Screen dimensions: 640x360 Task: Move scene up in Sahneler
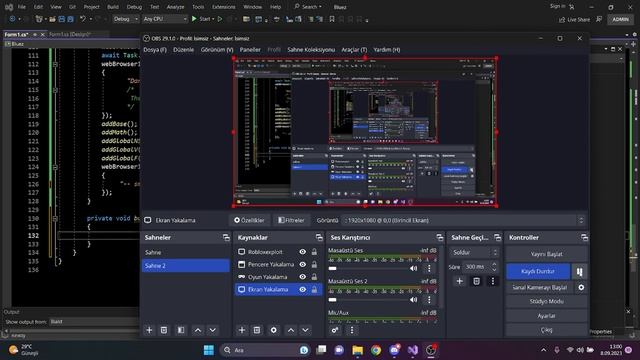click(x=198, y=330)
